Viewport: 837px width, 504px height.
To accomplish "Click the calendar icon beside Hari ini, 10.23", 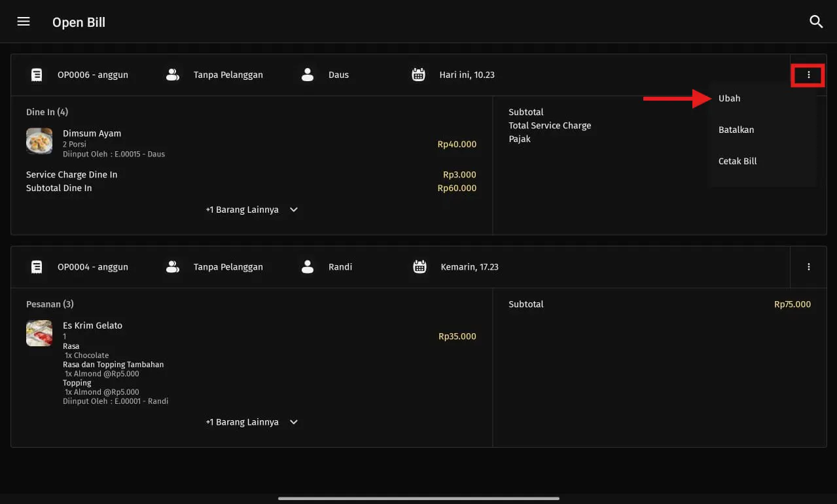I will 419,75.
